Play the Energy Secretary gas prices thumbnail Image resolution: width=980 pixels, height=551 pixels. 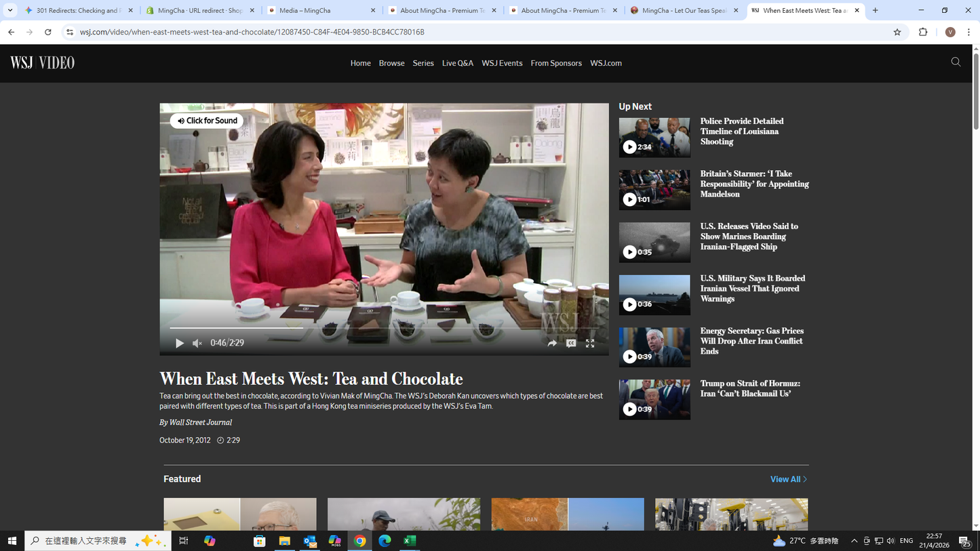click(654, 347)
